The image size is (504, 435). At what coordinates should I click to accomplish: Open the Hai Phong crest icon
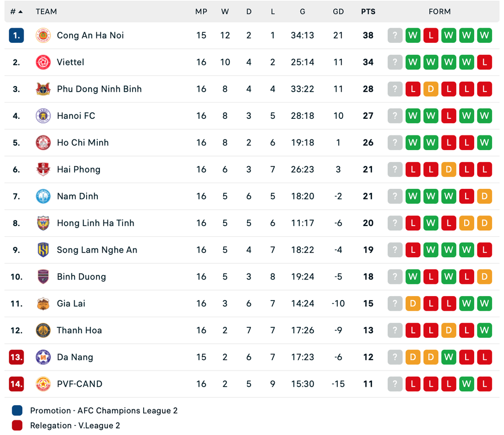click(43, 169)
